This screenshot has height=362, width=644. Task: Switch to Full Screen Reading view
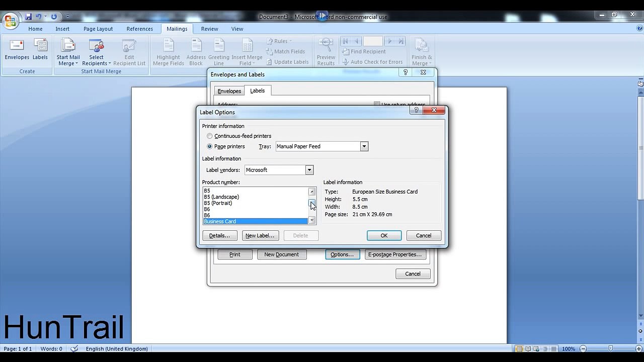(x=527, y=349)
